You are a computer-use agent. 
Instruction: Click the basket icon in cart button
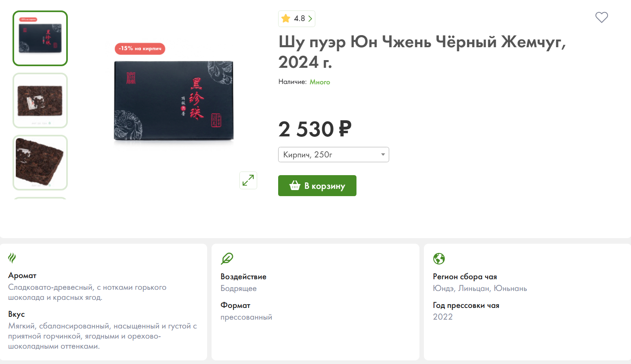point(295,186)
